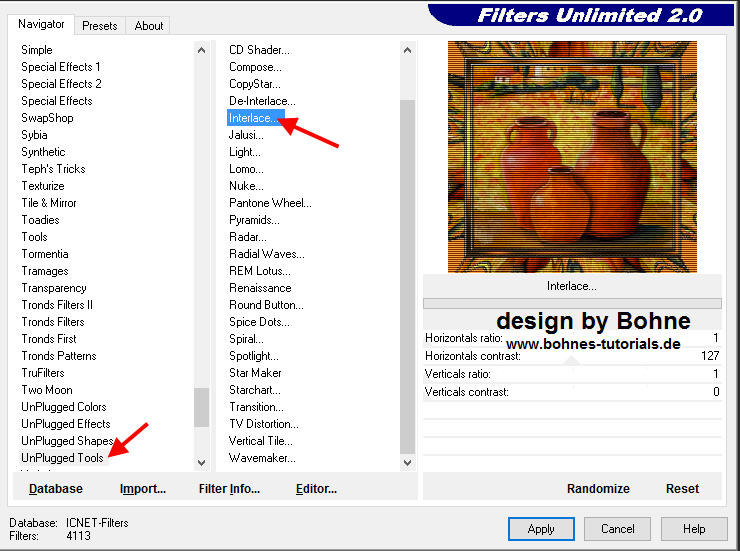The image size is (740, 551).
Task: Adjust the Horizontals contrast slider
Action: click(572, 356)
